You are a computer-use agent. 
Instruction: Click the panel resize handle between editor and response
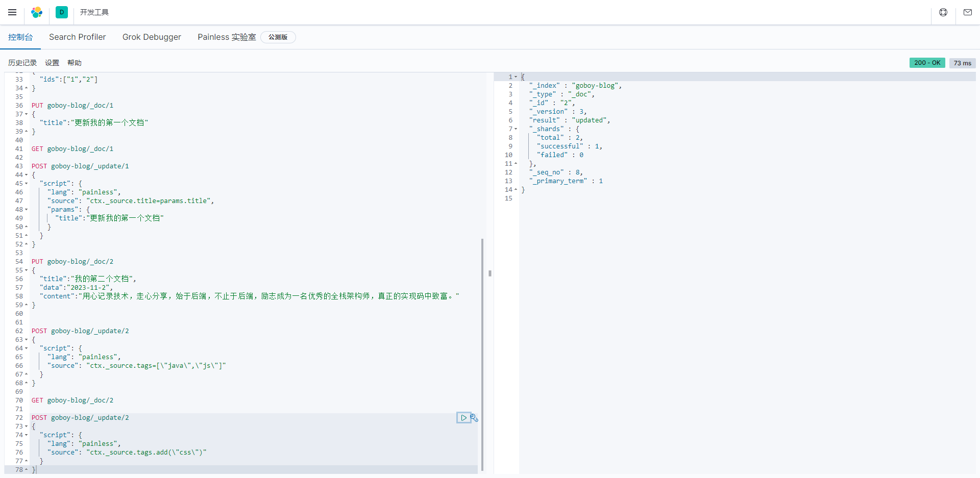(x=490, y=273)
